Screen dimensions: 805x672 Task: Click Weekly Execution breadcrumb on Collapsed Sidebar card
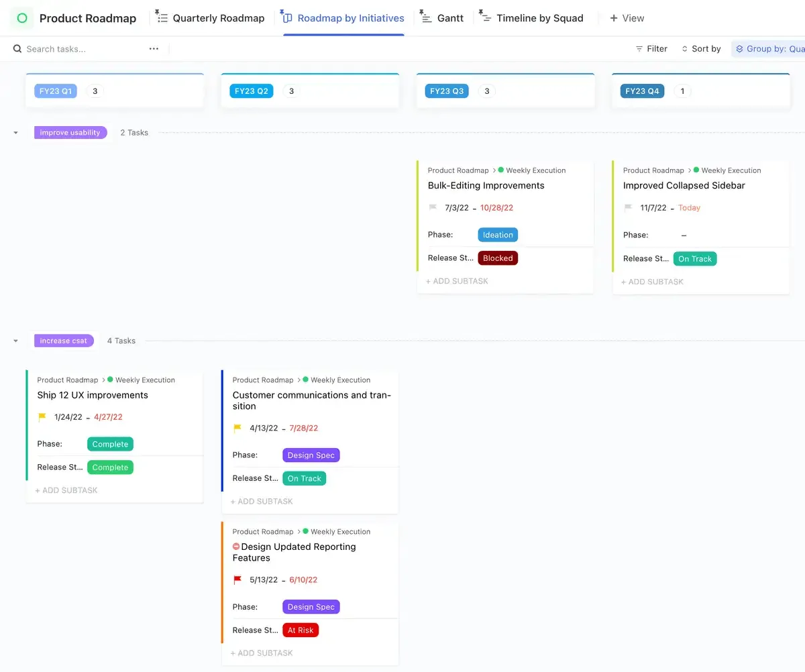(x=731, y=170)
